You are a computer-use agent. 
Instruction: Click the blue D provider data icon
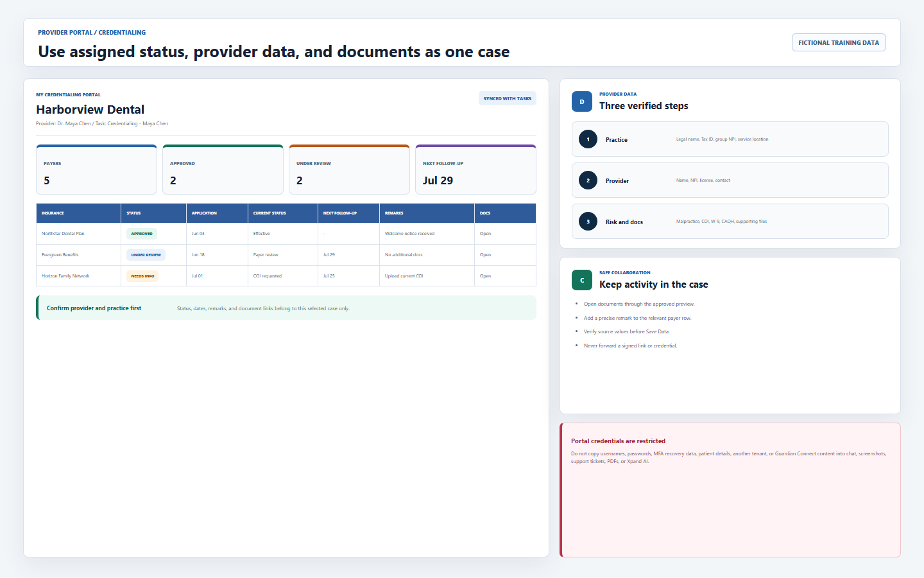point(582,101)
